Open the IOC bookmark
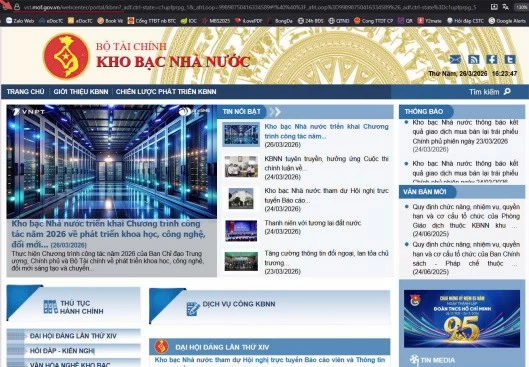529x367 pixels. pos(189,21)
